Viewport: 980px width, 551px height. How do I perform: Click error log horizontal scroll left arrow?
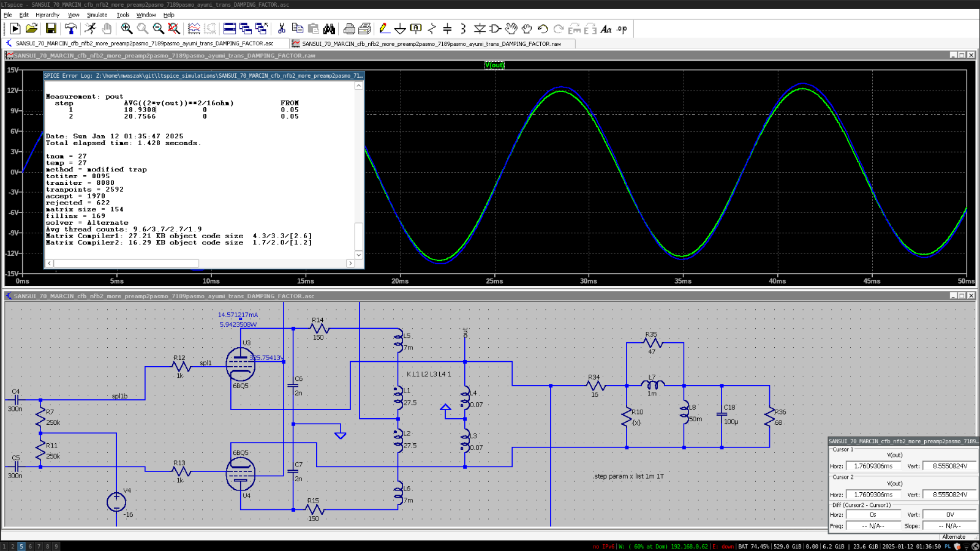pos(49,263)
